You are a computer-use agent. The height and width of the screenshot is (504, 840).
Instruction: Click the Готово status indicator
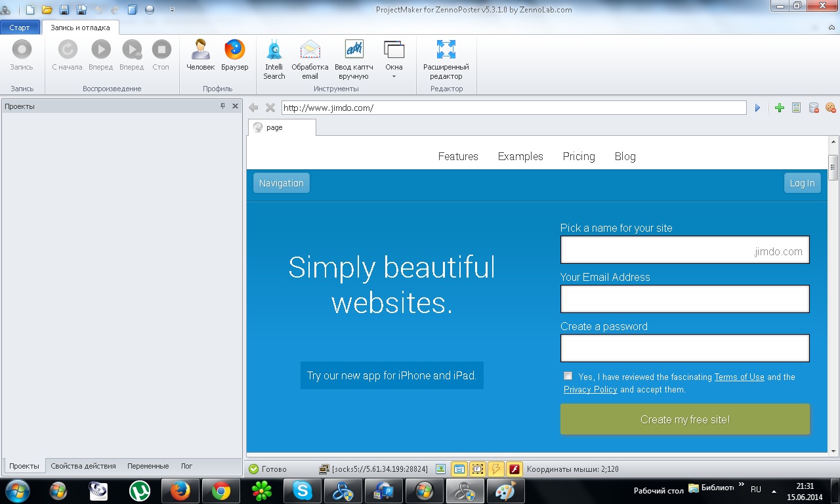coord(268,469)
